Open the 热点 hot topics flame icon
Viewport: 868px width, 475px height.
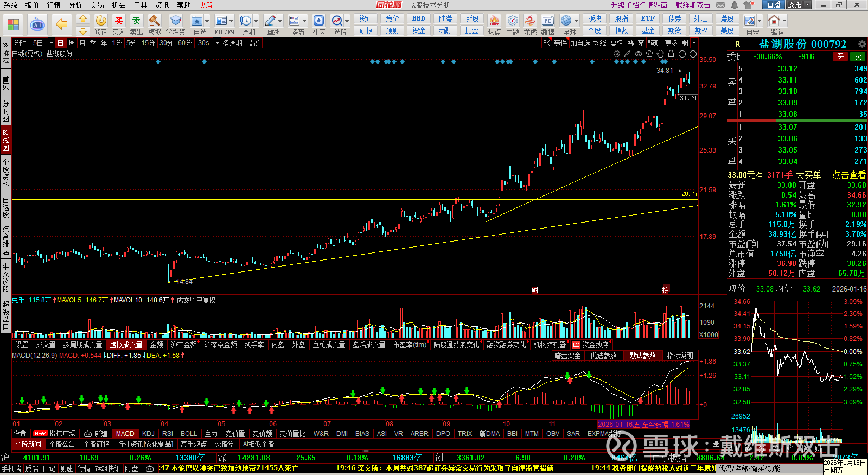click(x=494, y=21)
